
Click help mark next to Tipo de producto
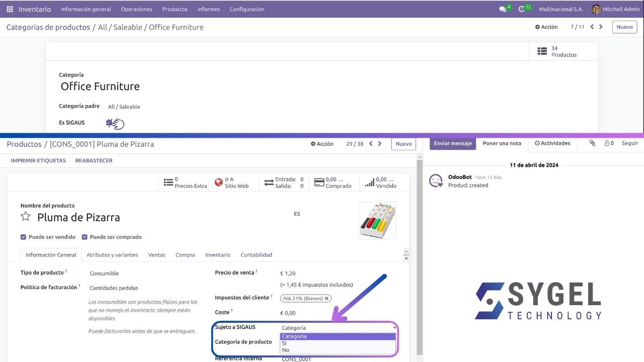pos(66,271)
